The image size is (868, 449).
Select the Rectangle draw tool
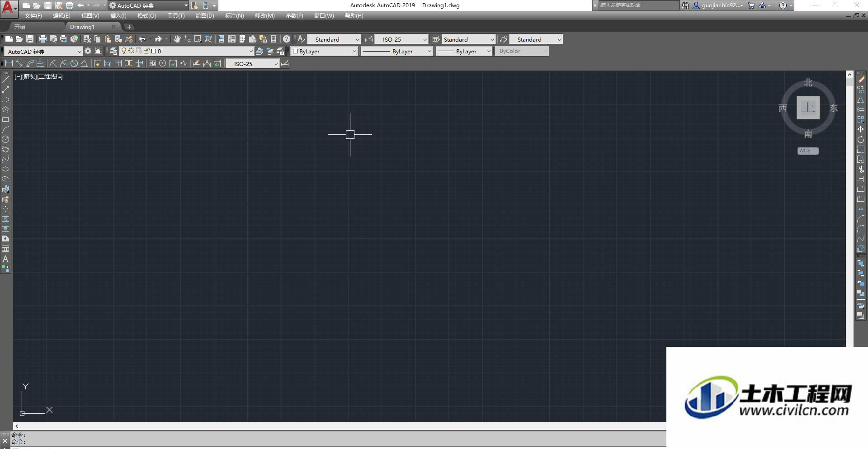(x=5, y=119)
